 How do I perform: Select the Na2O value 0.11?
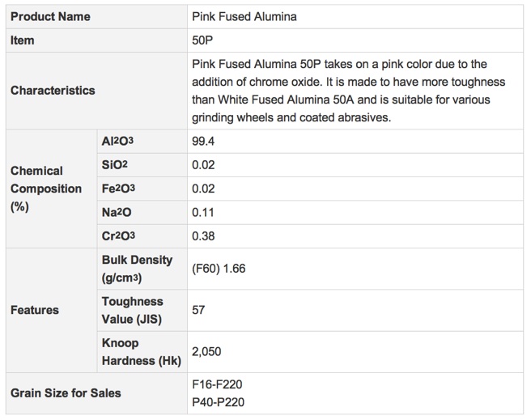[x=203, y=213]
